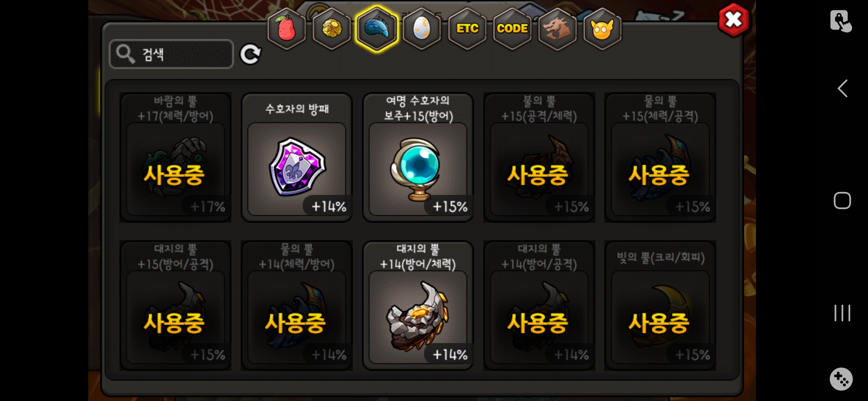Select the in-use 불의 뿔 +15 item
Screen dimensions: 868x401
coord(539,157)
